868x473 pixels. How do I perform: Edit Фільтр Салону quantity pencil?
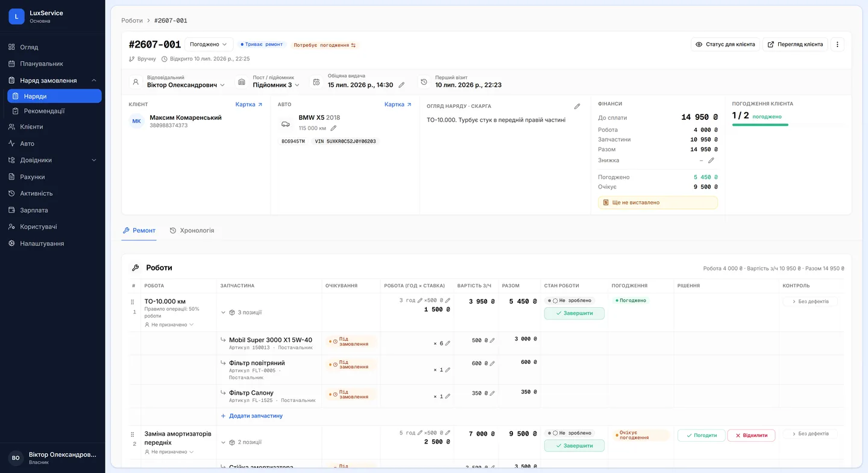447,396
